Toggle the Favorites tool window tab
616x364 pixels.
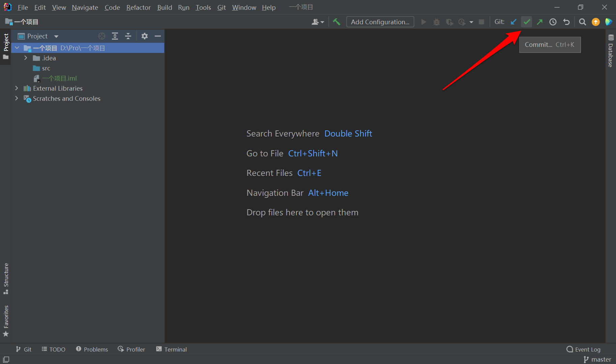click(6, 321)
